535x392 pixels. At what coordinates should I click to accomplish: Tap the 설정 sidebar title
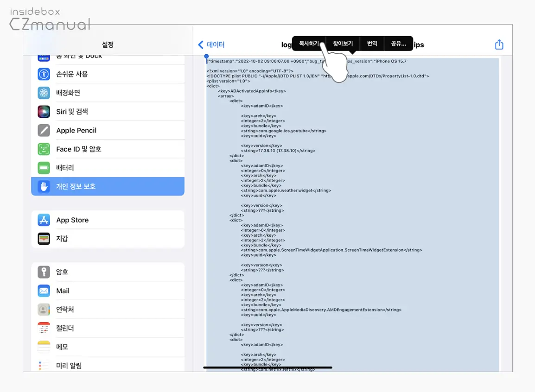(x=108, y=44)
